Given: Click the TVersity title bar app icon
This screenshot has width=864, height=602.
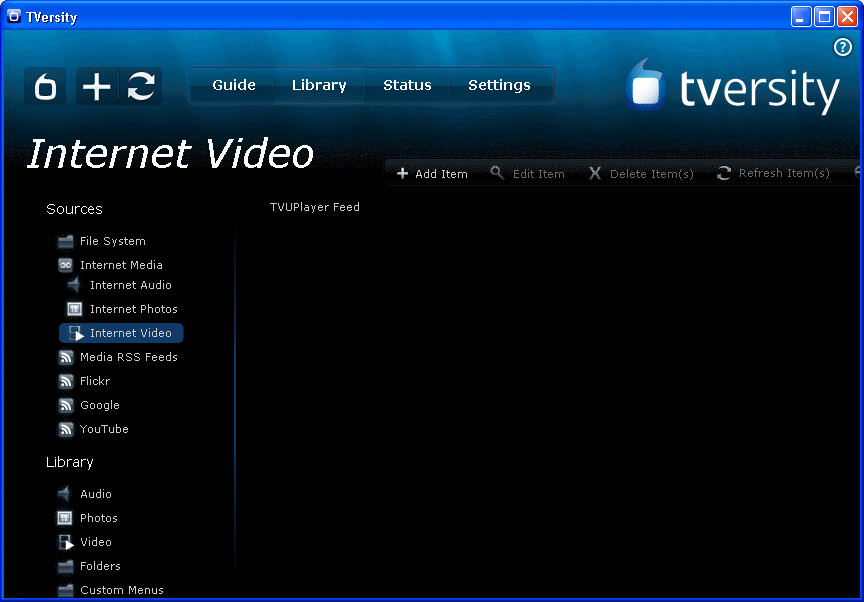Looking at the screenshot, I should tap(14, 17).
